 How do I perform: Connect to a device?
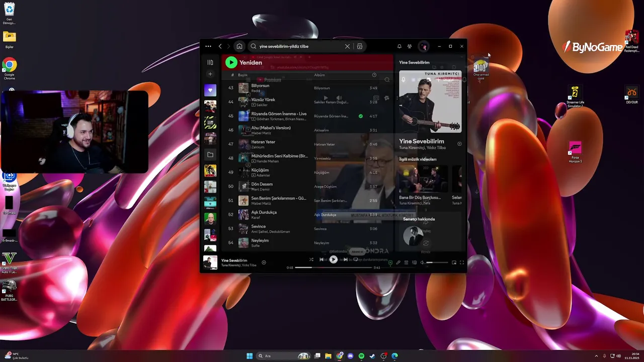(x=414, y=262)
